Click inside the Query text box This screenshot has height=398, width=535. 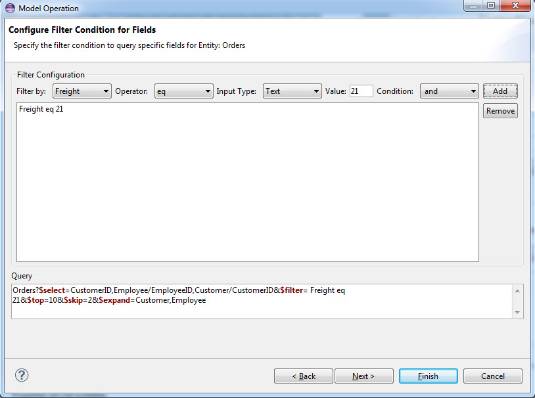[262, 301]
